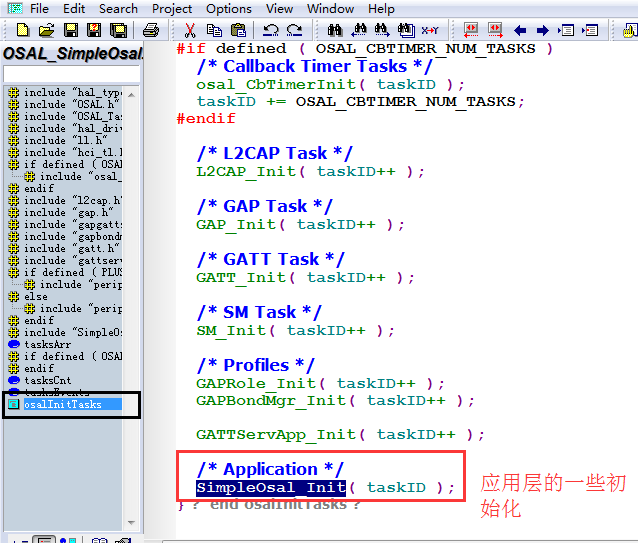Click the Save file toolbar icon
Image resolution: width=638 pixels, height=543 pixels.
coord(69,30)
